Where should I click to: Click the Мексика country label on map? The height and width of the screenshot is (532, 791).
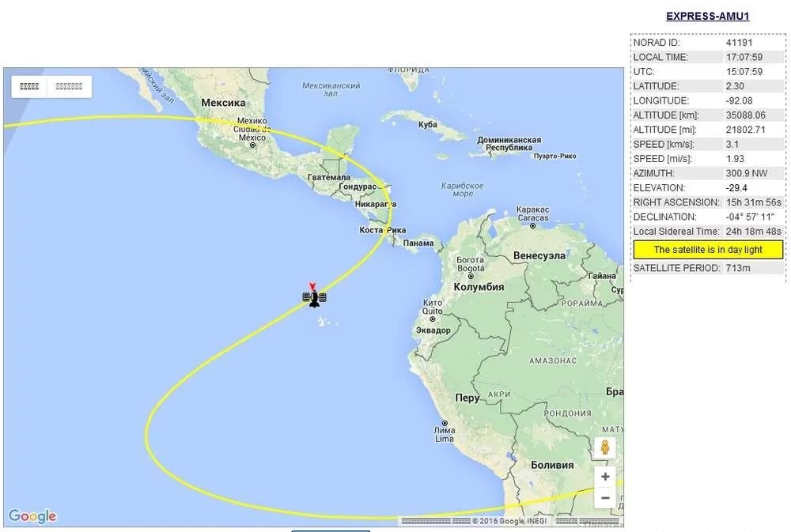tap(223, 103)
